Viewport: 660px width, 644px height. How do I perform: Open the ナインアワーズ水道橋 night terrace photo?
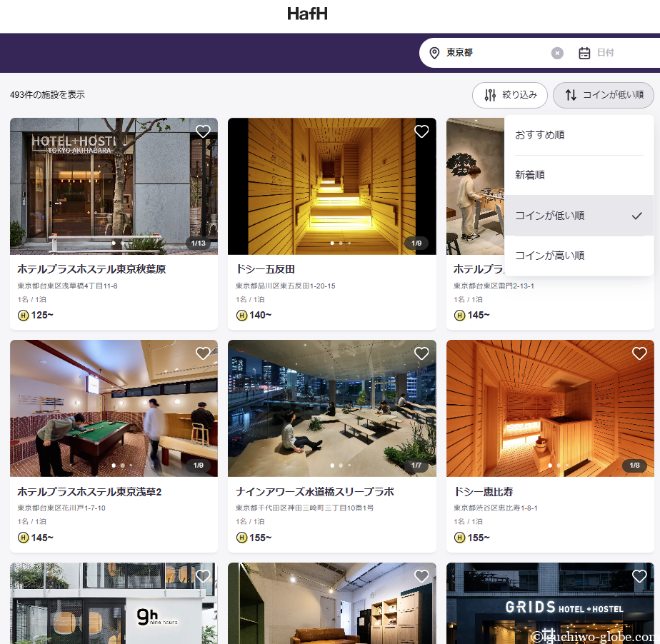[331, 408]
